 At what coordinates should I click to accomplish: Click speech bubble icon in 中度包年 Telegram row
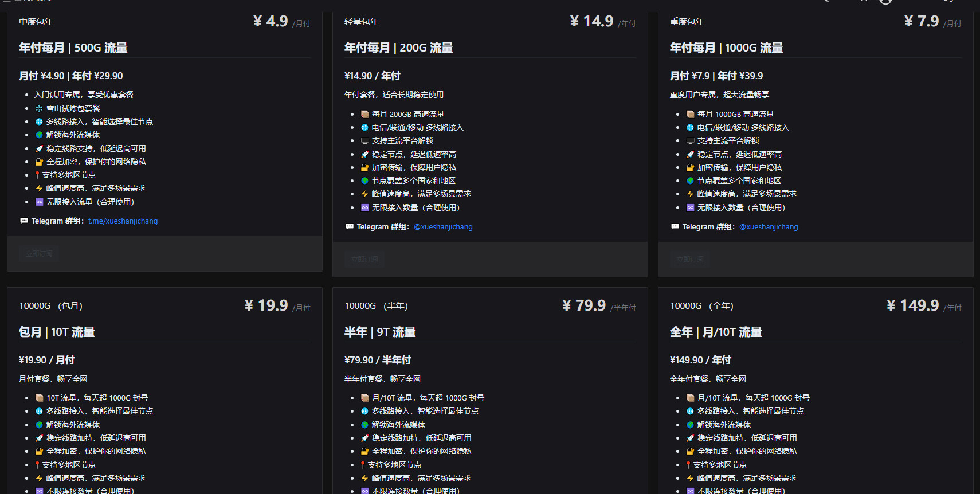pos(24,221)
